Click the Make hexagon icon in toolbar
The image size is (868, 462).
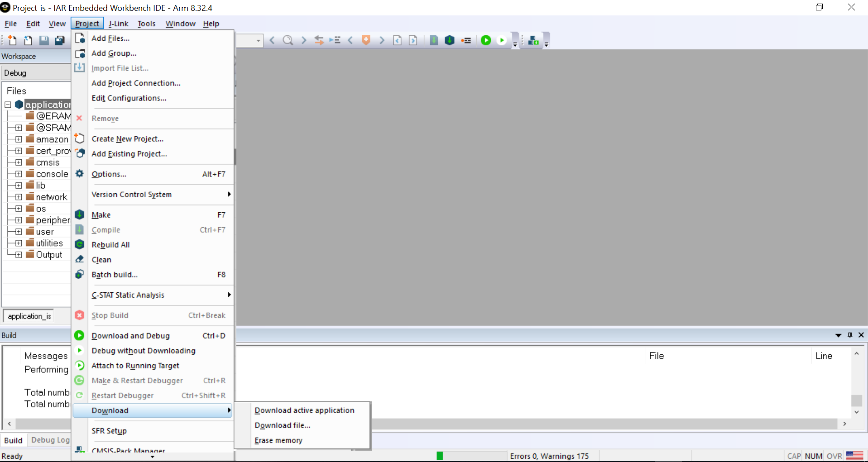[450, 40]
